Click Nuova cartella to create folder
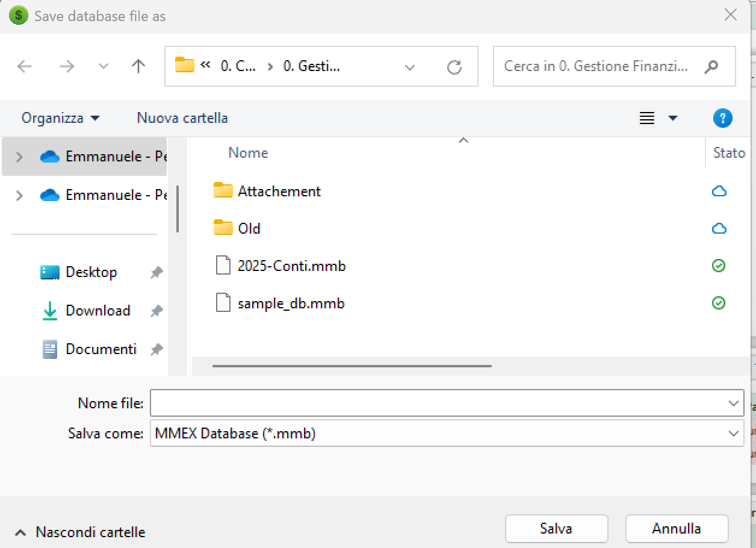Image resolution: width=756 pixels, height=548 pixels. pyautogui.click(x=182, y=118)
